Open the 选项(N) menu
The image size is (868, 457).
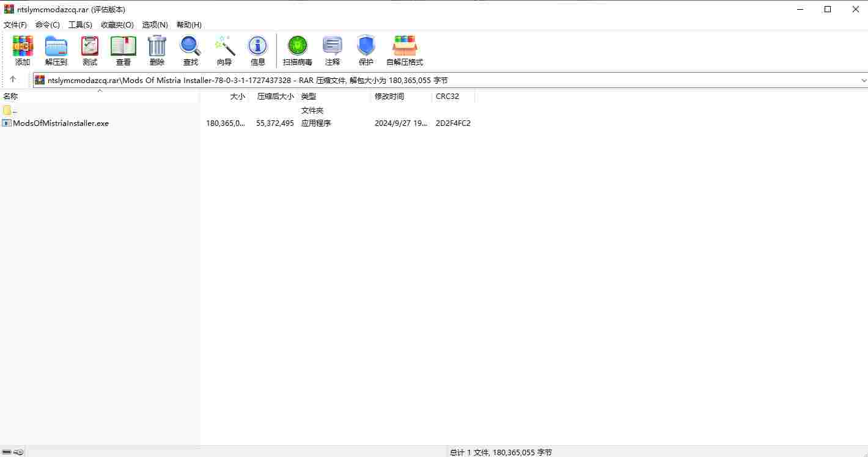tap(155, 24)
